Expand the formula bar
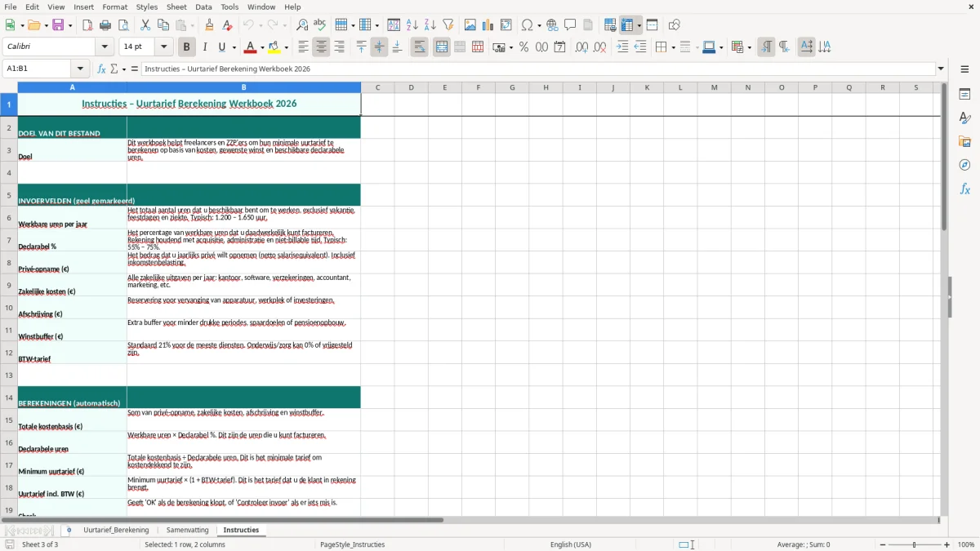980x551 pixels. 941,69
